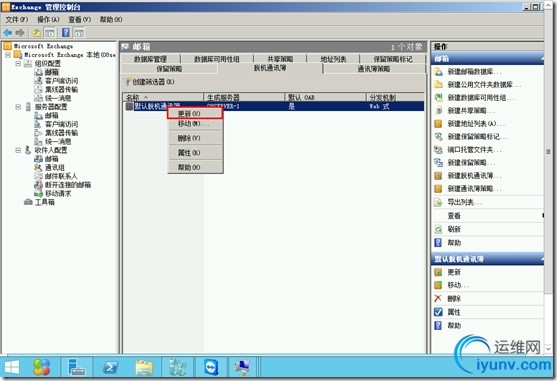Open File Explorer from the taskbar
Screen dimensions: 557x381
tap(144, 367)
